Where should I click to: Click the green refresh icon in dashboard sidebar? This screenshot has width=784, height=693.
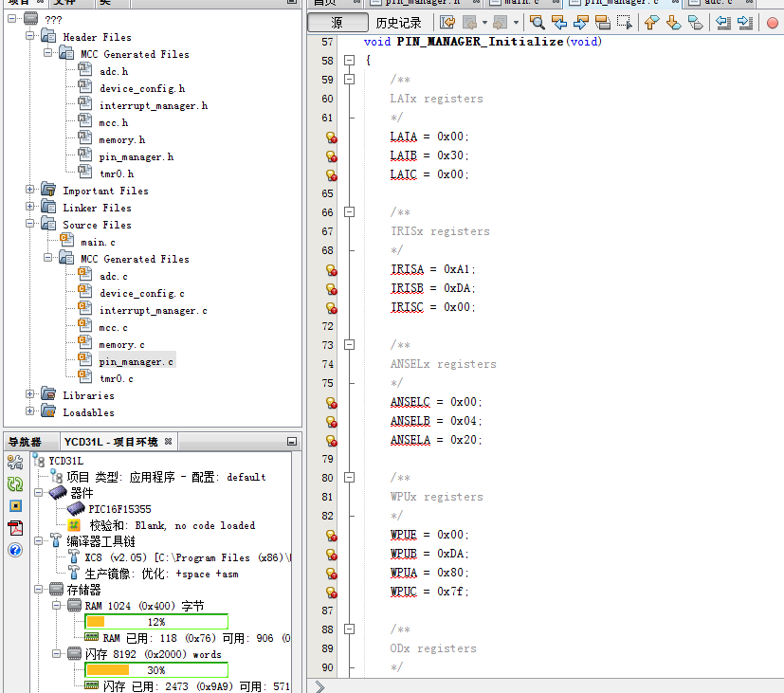point(15,483)
